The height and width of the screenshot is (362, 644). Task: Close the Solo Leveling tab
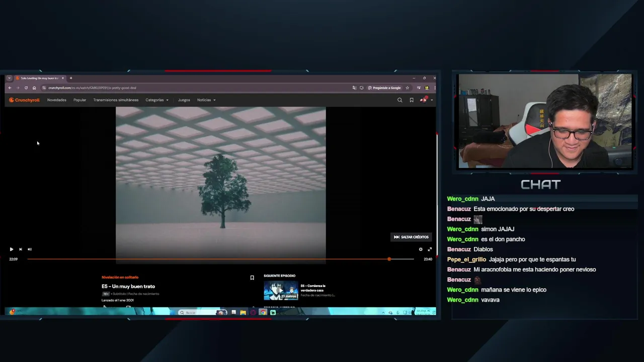click(x=63, y=78)
